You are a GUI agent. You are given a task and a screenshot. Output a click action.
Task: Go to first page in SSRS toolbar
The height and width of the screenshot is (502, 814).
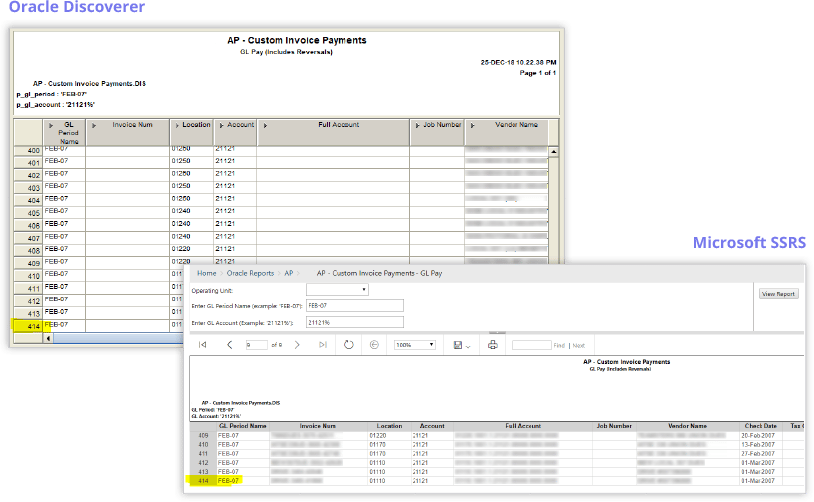(203, 345)
